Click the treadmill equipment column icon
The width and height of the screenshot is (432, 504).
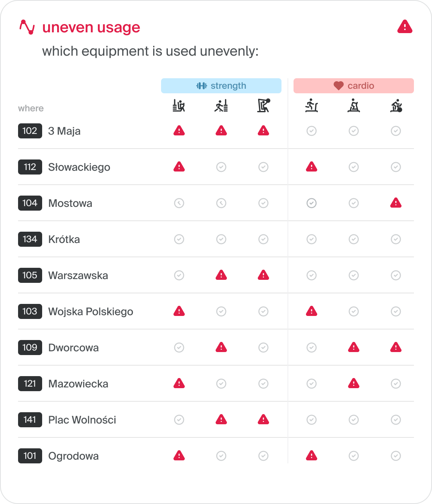(312, 106)
